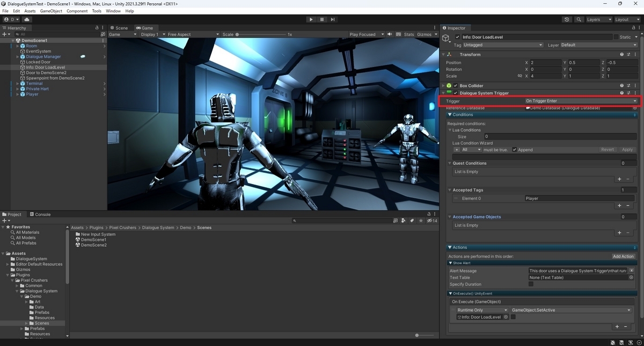Click the Step frame button
This screenshot has width=644, height=346.
333,19
